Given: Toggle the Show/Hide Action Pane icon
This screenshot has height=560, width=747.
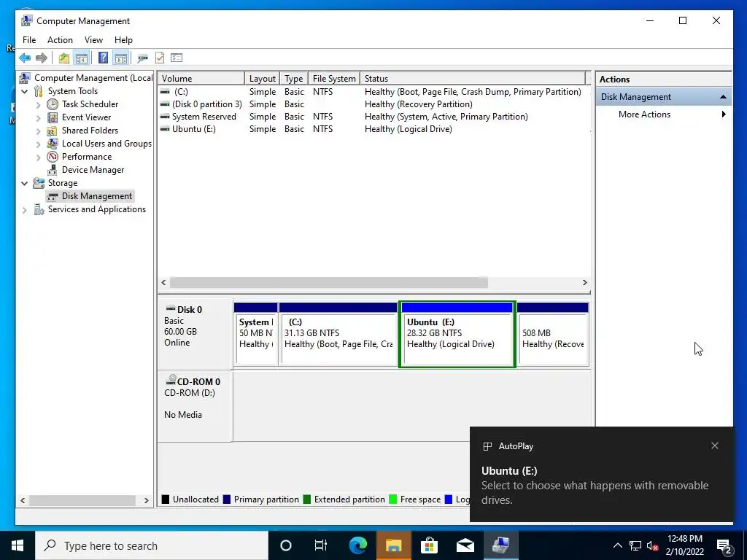Looking at the screenshot, I should tap(121, 58).
